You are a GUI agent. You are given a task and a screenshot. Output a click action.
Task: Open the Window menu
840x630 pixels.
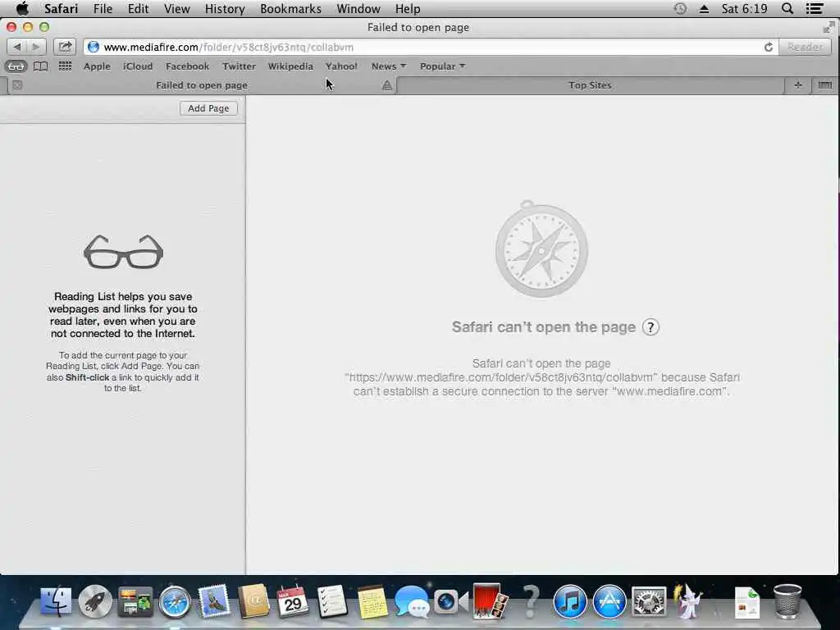(358, 8)
